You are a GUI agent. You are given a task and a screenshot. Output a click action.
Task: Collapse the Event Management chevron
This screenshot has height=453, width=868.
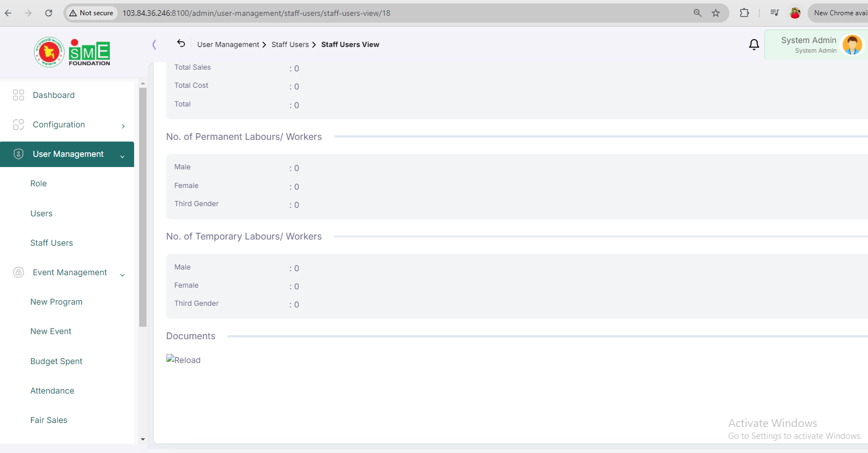pyautogui.click(x=122, y=275)
